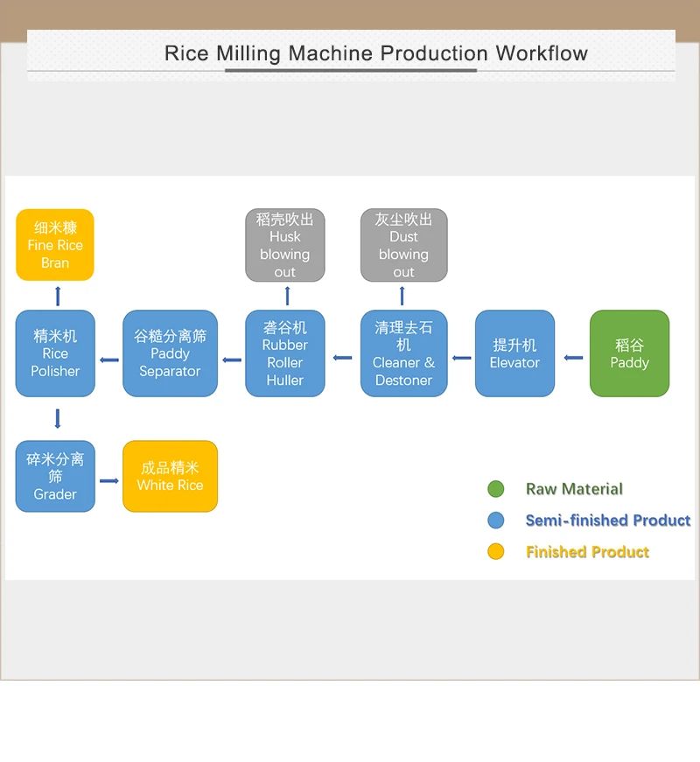Image resolution: width=700 pixels, height=762 pixels.
Task: Click the Raw Material legend label
Action: (573, 489)
